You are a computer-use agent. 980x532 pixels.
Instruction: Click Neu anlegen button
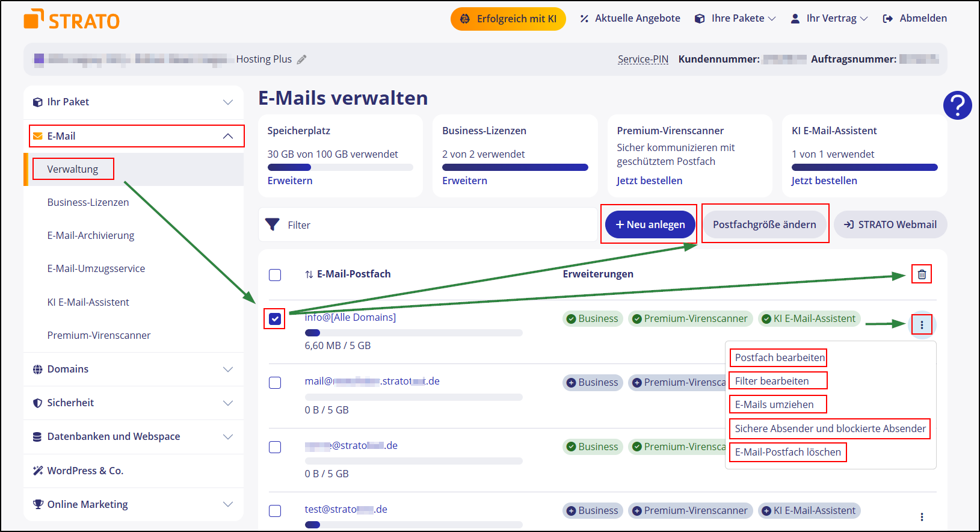coord(650,224)
